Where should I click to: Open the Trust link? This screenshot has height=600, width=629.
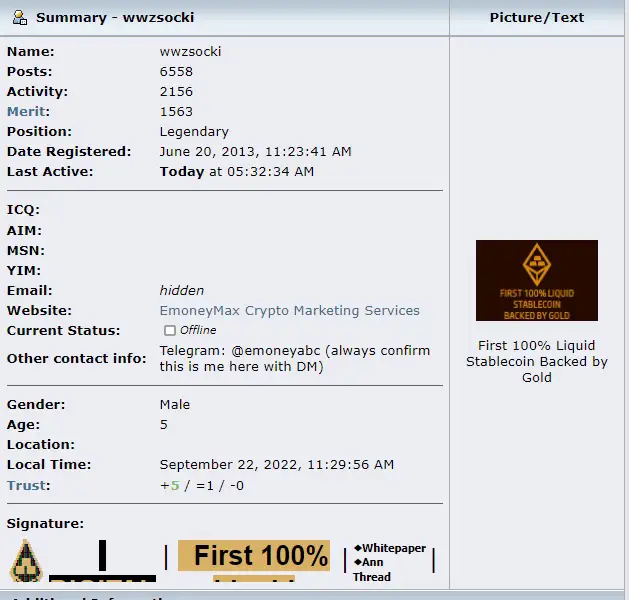26,485
